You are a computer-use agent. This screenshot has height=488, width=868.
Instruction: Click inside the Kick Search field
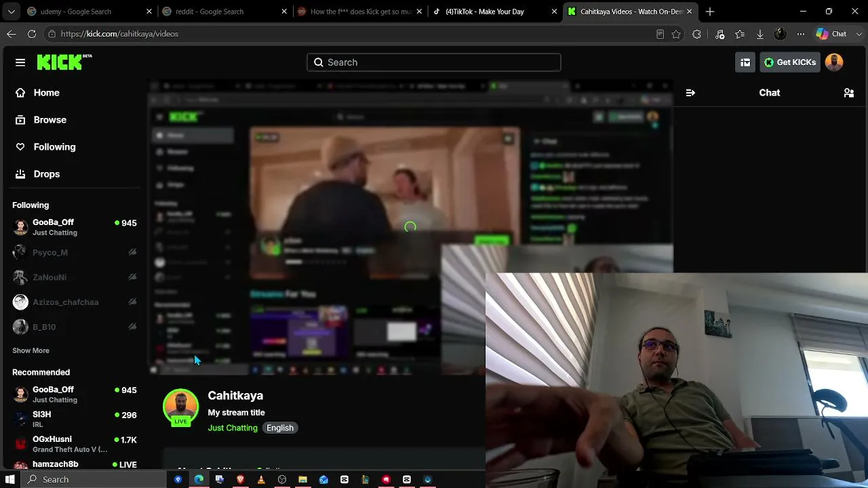tap(433, 62)
